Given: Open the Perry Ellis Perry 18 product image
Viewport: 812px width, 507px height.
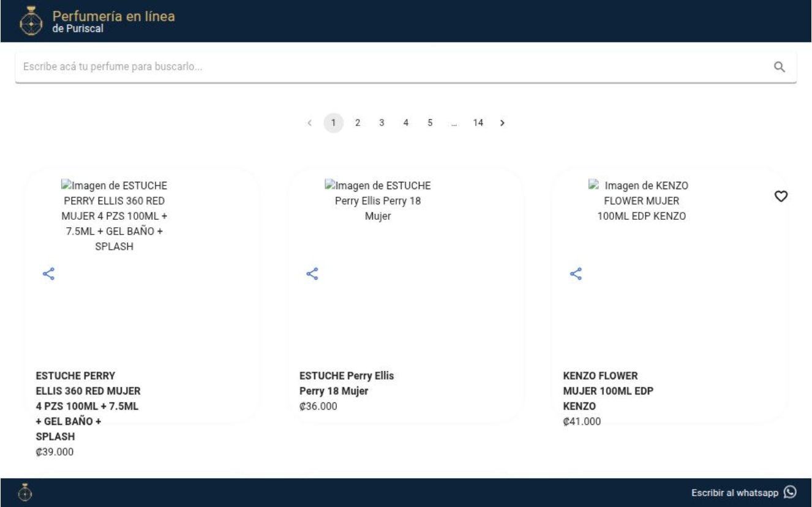Looking at the screenshot, I should [x=378, y=201].
